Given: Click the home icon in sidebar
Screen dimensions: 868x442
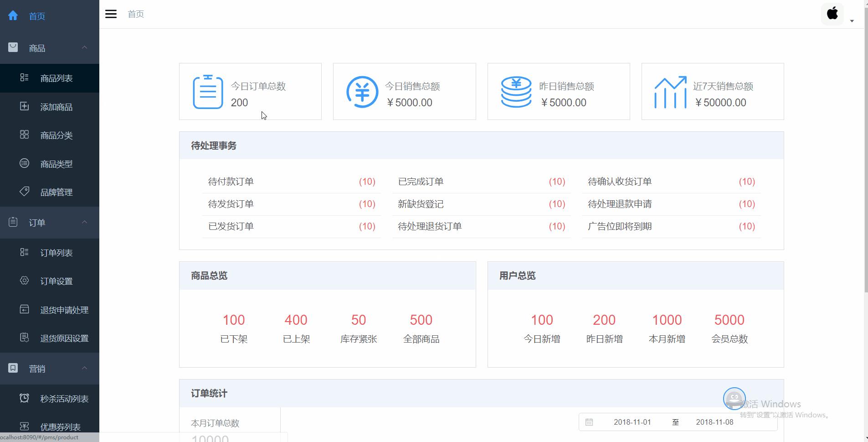Looking at the screenshot, I should (x=13, y=16).
